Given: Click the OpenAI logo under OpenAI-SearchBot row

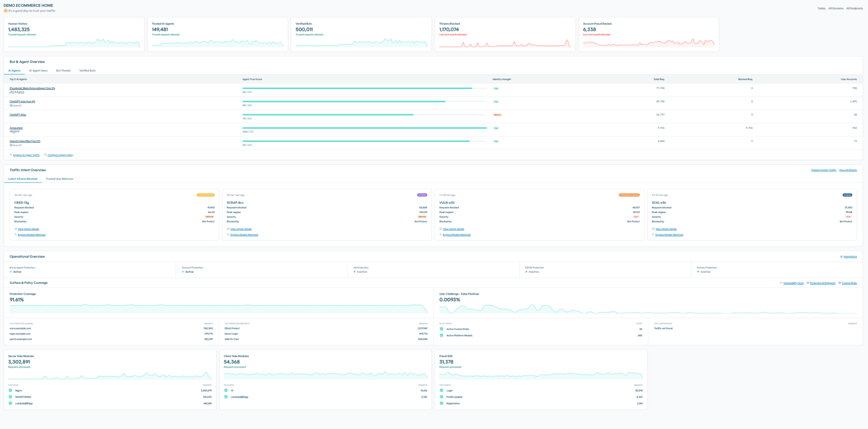Looking at the screenshot, I should tap(16, 145).
